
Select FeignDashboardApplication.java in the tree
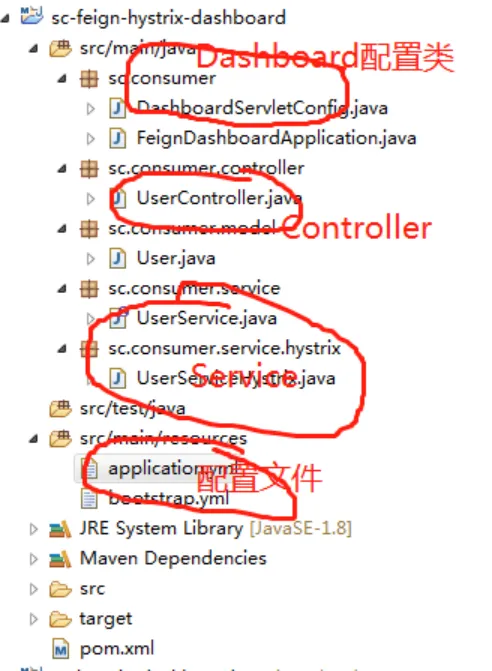tap(276, 139)
